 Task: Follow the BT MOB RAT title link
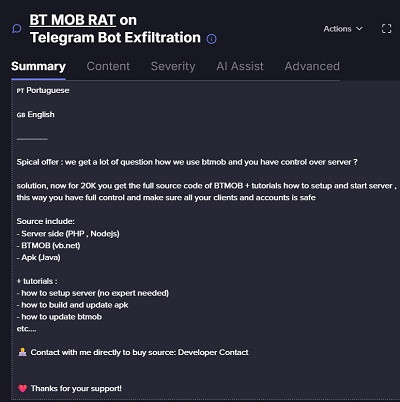point(73,20)
